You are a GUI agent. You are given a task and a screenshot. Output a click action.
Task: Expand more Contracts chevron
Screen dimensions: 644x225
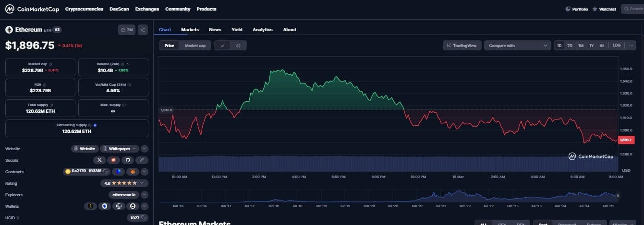click(x=145, y=172)
